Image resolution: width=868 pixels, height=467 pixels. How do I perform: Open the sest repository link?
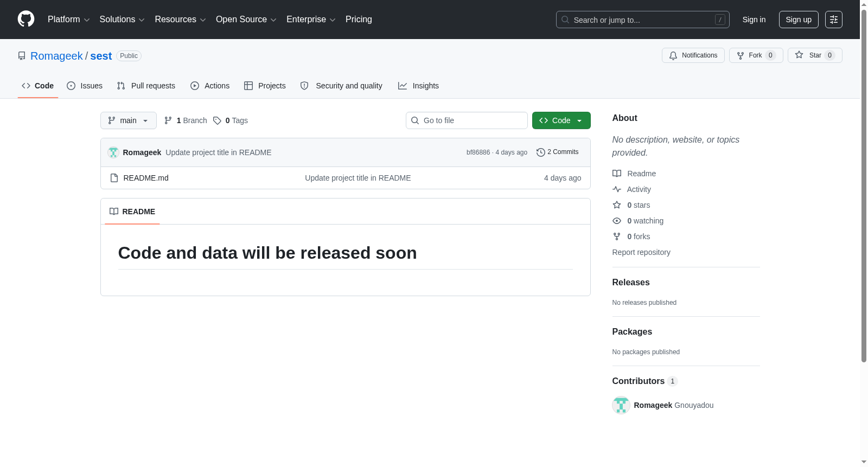pos(101,56)
